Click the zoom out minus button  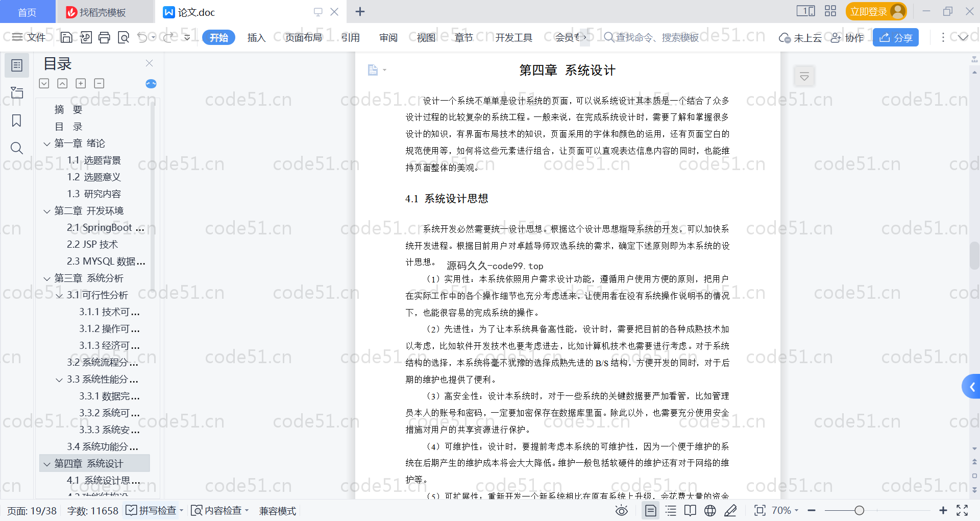click(812, 510)
